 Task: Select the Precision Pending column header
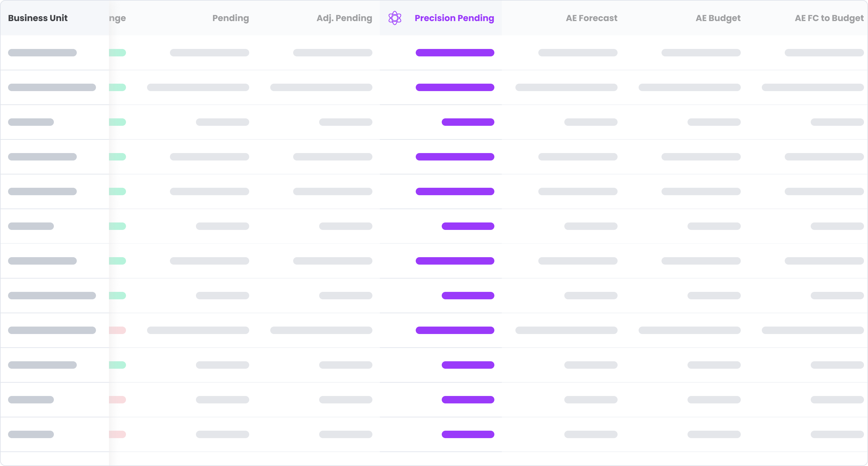coord(454,18)
